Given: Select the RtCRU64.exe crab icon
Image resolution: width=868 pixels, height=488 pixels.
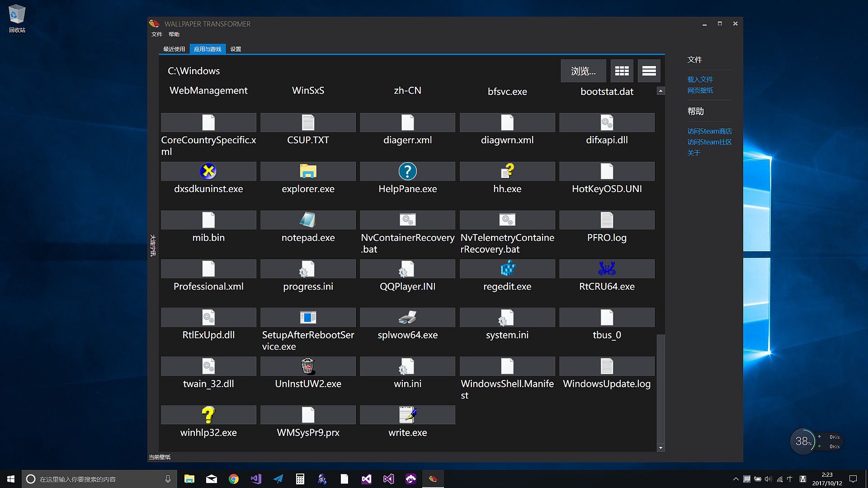Looking at the screenshot, I should pos(607,269).
